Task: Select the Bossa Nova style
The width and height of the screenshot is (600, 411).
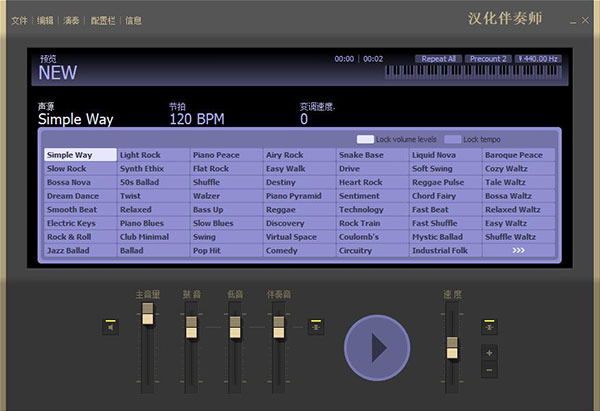Action: pyautogui.click(x=80, y=182)
